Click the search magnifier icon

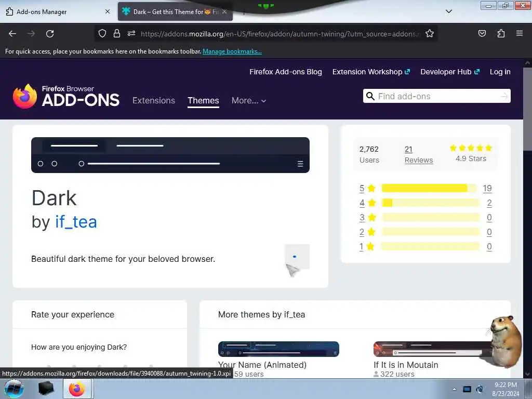pos(370,96)
